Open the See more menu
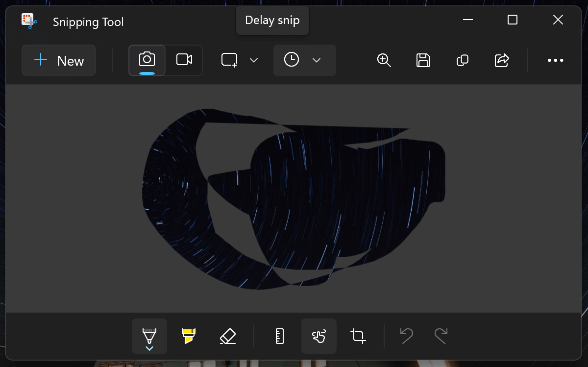This screenshot has height=367, width=588. pos(555,60)
